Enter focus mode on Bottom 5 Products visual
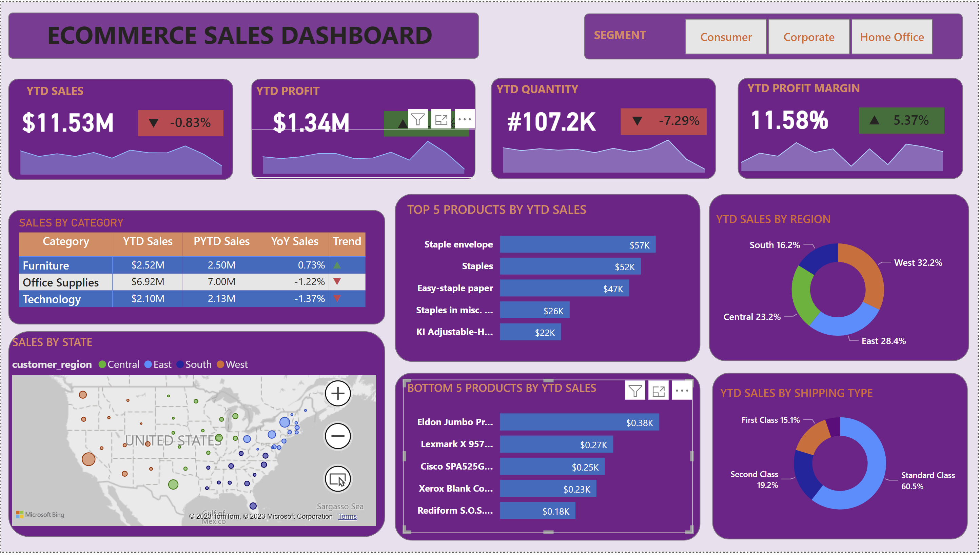 point(658,390)
